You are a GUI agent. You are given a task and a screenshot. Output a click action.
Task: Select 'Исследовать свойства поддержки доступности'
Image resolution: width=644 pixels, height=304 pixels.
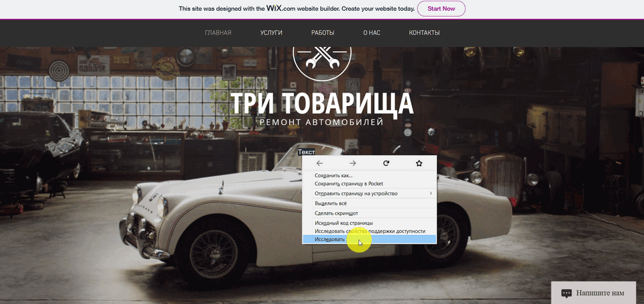pos(369,232)
